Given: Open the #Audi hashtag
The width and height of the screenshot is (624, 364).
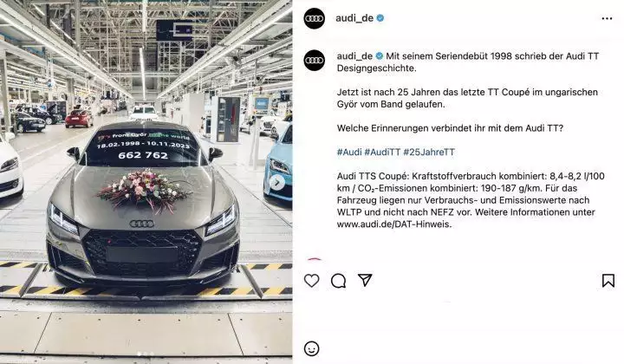Looking at the screenshot, I should tap(349, 152).
